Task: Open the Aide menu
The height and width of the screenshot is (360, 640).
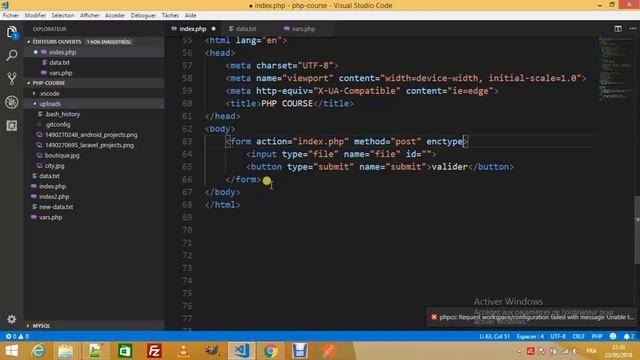Action: tap(191, 16)
